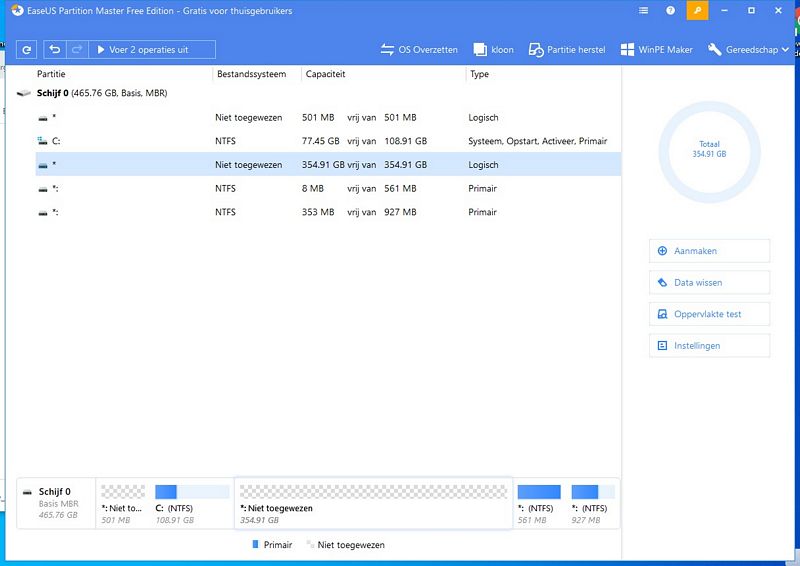This screenshot has height=566, width=800.
Task: Click 'Systeem, Opstart, Activeer, Primair' text
Action: click(538, 141)
